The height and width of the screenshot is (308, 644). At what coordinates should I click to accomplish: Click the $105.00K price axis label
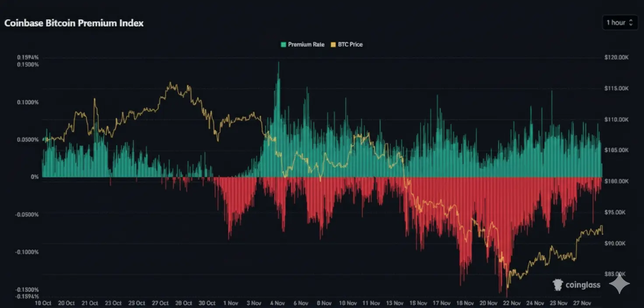pyautogui.click(x=616, y=150)
